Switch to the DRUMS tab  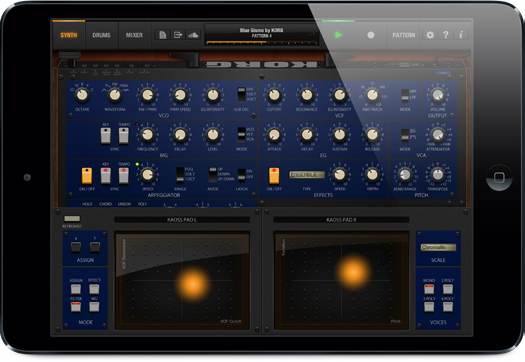[101, 35]
